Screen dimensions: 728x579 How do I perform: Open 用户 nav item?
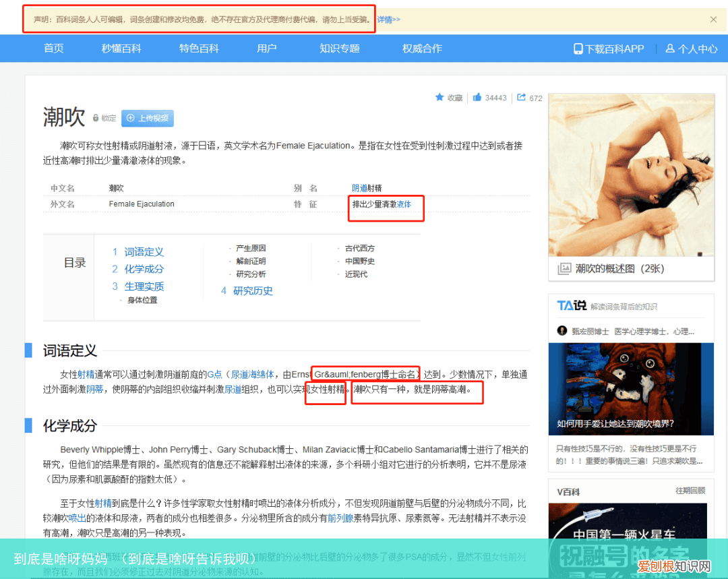266,49
